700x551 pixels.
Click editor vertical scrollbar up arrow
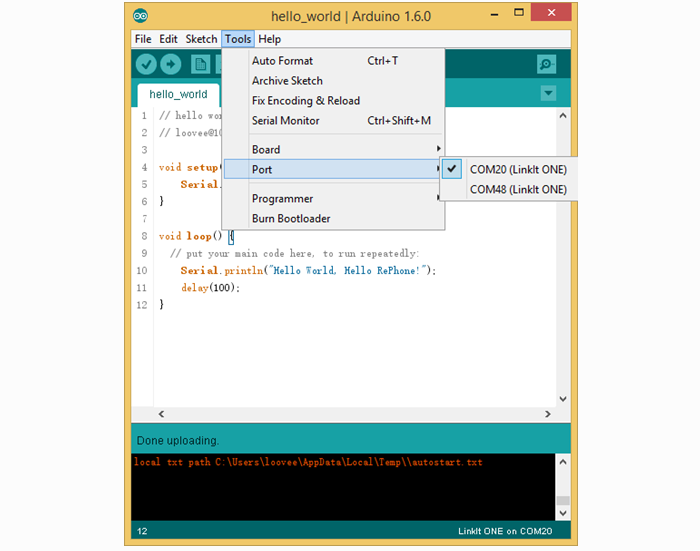pyautogui.click(x=563, y=116)
